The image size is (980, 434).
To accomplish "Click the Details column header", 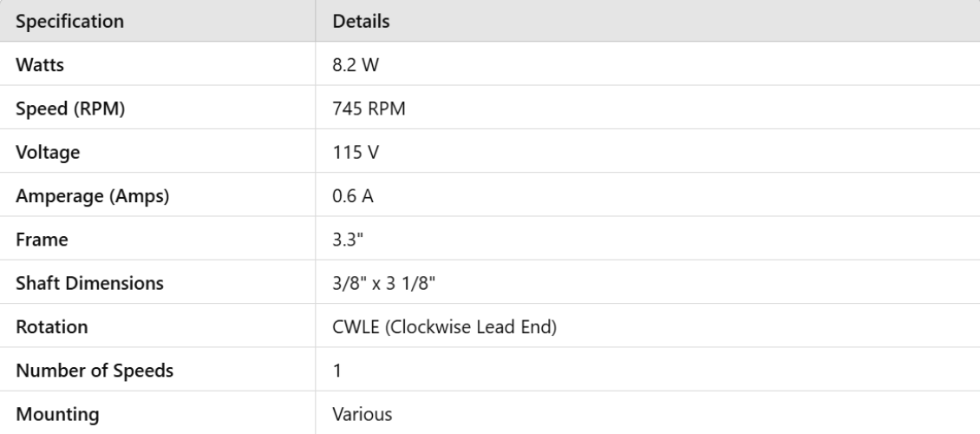I will (x=360, y=22).
